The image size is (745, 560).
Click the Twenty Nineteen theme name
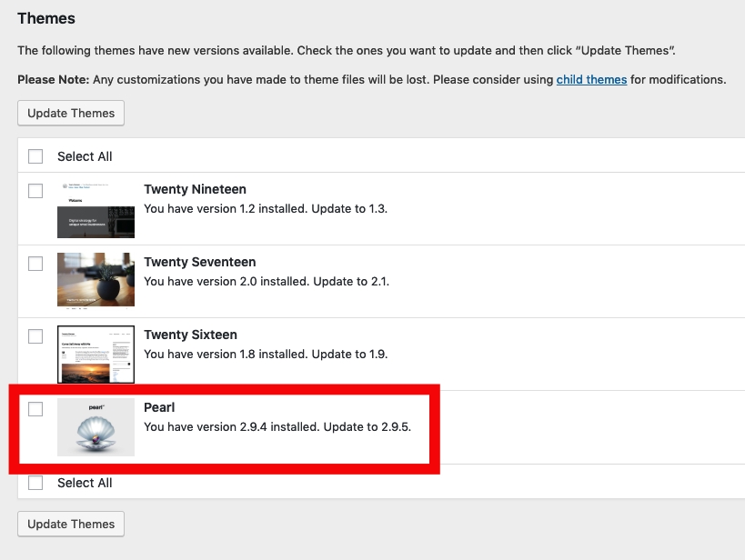pyautogui.click(x=195, y=189)
